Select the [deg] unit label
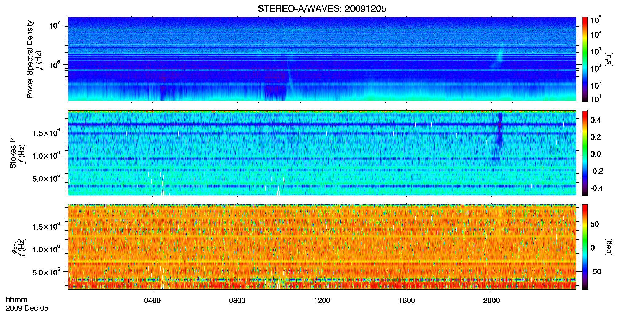Image resolution: width=644 pixels, height=332 pixels. tap(609, 247)
